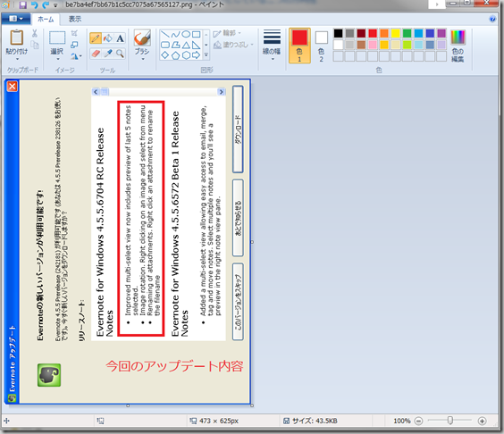Click the Crop image icon
504x434 pixels.
pyautogui.click(x=74, y=33)
